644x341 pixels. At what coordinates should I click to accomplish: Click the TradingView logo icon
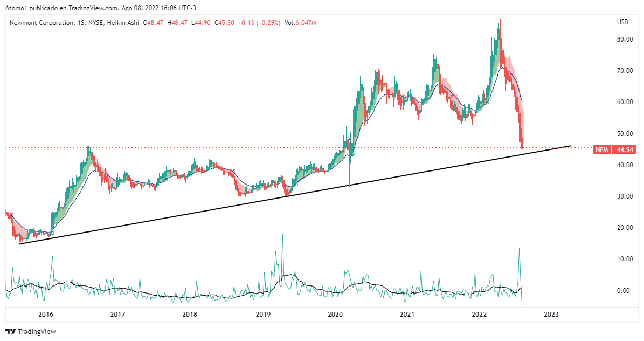(x=11, y=331)
